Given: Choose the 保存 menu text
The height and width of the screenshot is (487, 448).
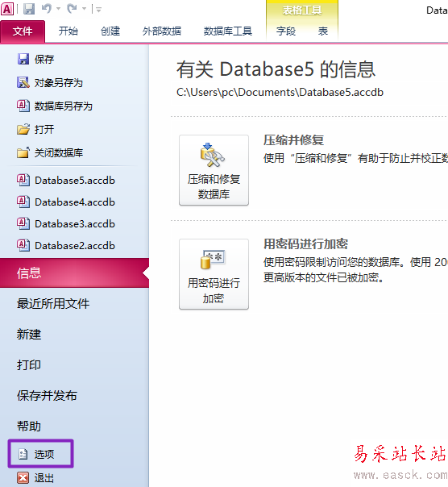Looking at the screenshot, I should click(x=44, y=59).
